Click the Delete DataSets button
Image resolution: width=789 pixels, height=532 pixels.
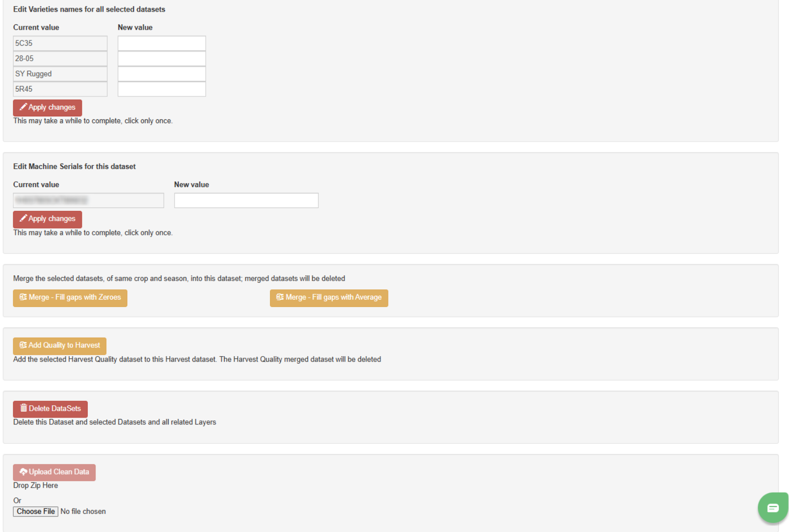coord(50,409)
